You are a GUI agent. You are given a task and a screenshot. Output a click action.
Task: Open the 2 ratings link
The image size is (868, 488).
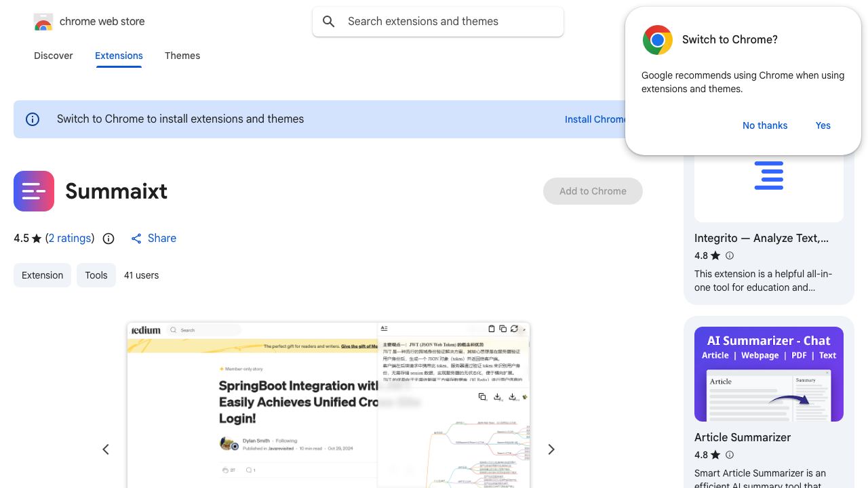click(x=70, y=239)
